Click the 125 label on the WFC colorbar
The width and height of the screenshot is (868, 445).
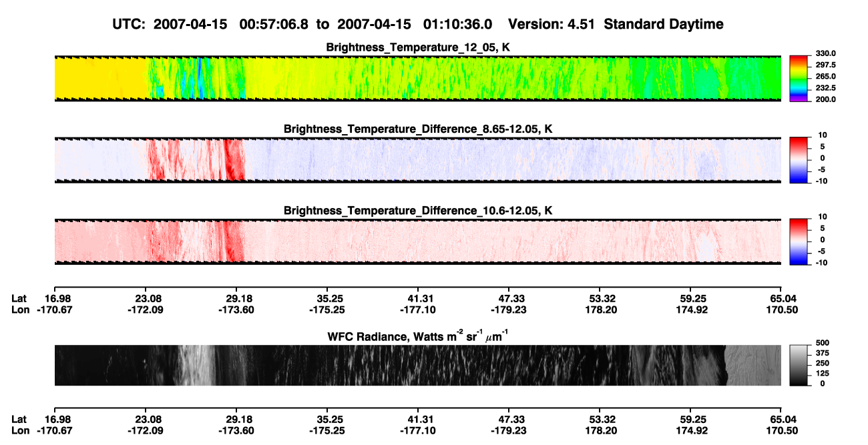pos(823,373)
